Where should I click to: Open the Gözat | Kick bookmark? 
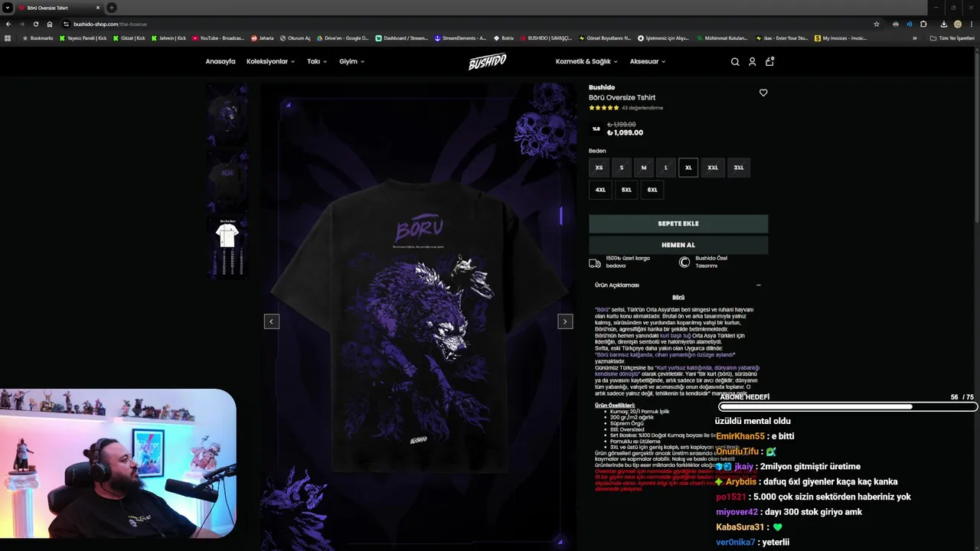click(129, 38)
